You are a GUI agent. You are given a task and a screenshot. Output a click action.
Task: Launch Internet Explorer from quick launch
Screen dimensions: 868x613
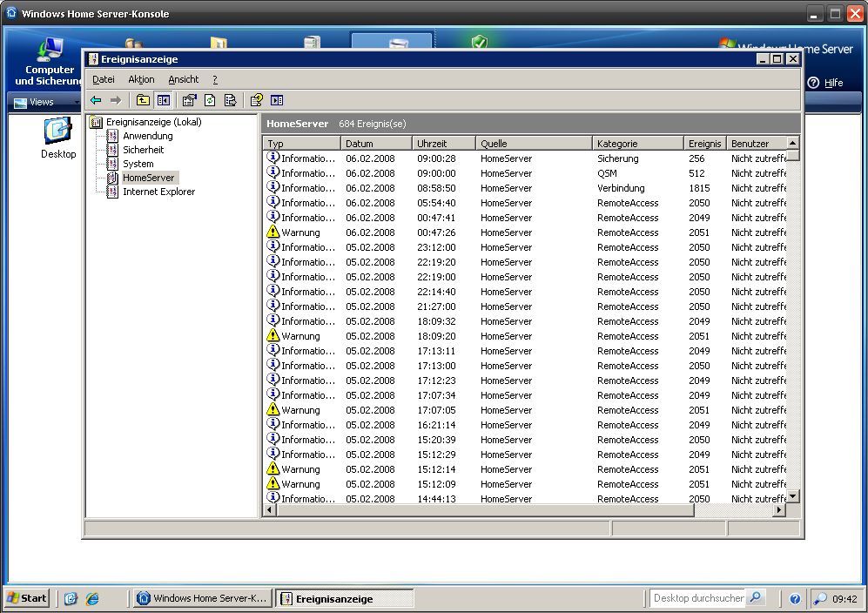[92, 598]
